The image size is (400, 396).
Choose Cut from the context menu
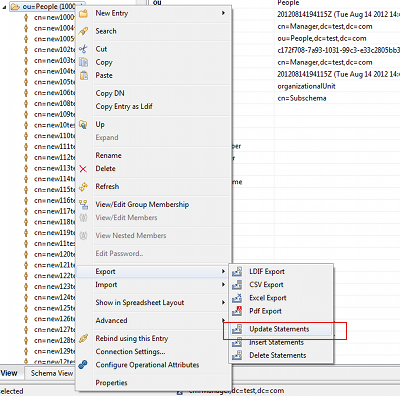101,49
